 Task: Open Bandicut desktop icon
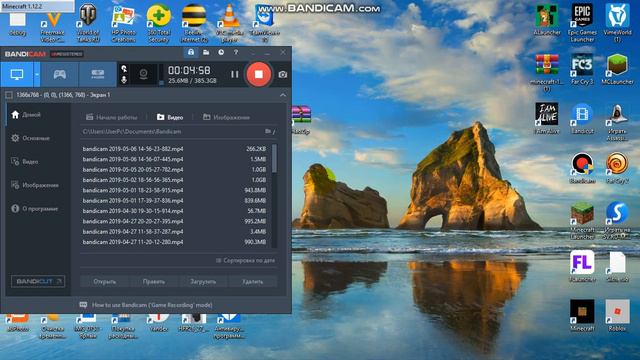tap(582, 119)
